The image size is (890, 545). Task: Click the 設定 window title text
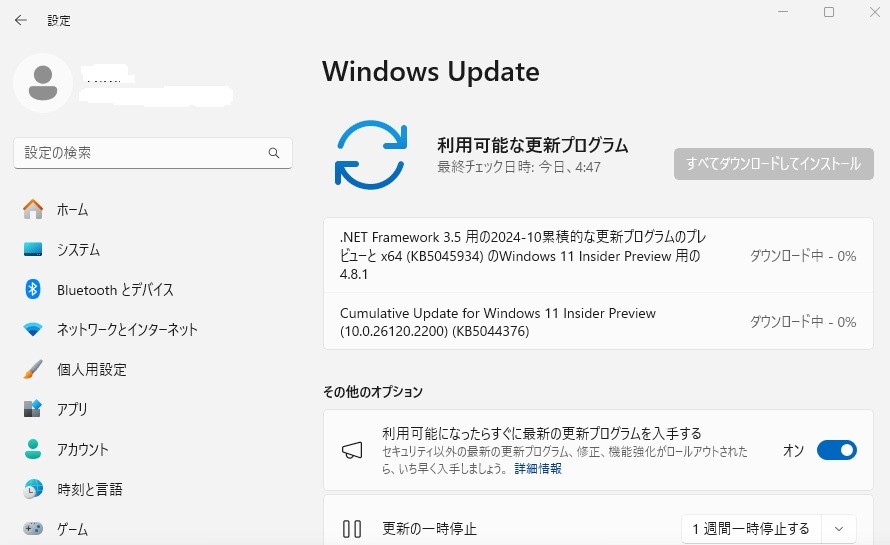pyautogui.click(x=59, y=20)
